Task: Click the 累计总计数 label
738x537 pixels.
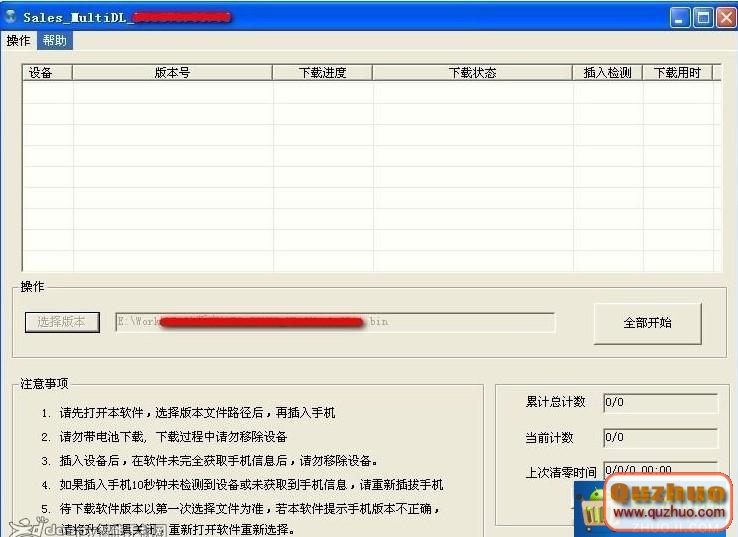Action: tap(555, 402)
